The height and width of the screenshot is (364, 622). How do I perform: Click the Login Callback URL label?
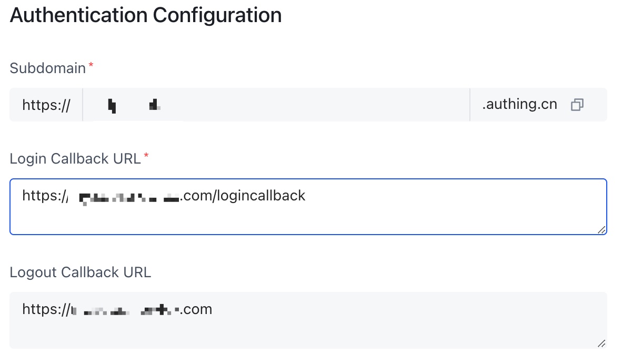click(x=74, y=158)
